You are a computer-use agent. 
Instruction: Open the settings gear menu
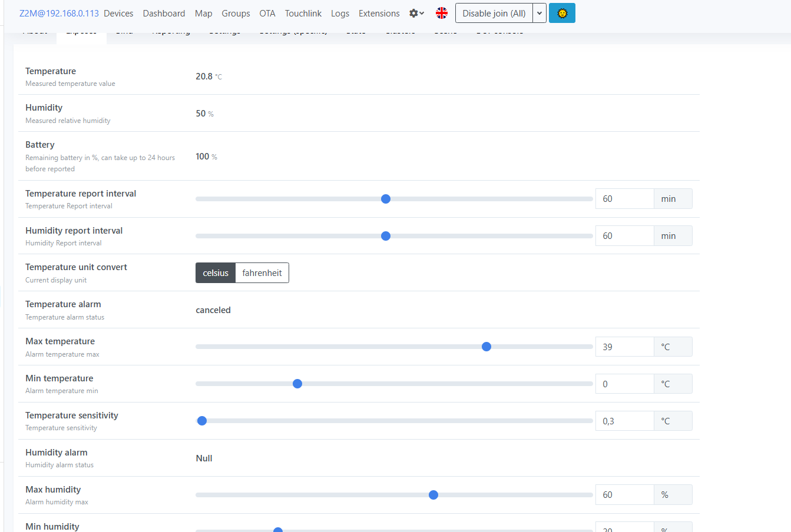point(416,13)
